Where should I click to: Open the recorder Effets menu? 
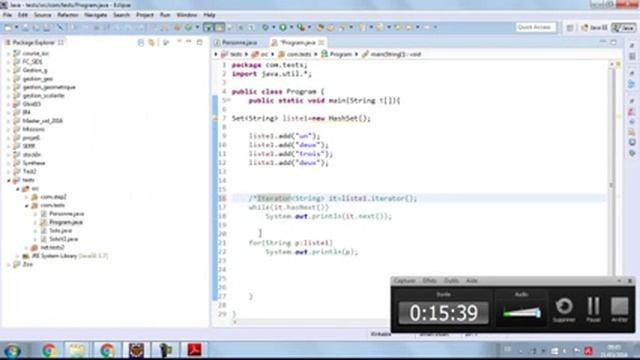429,281
